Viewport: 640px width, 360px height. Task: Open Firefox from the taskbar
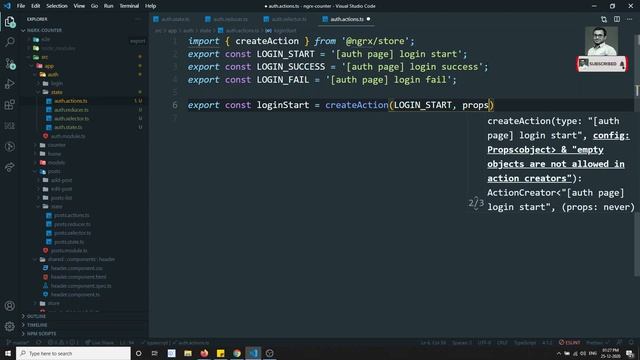pos(204,353)
